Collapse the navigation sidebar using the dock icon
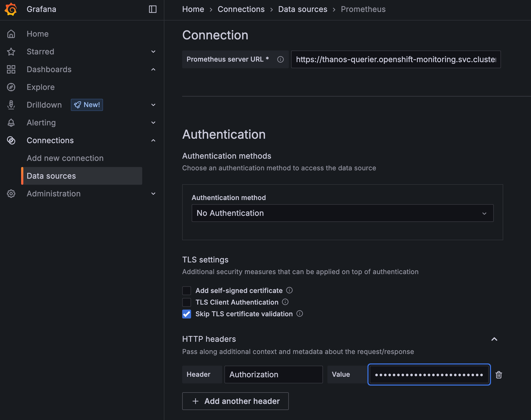This screenshot has width=531, height=420. pos(153,9)
